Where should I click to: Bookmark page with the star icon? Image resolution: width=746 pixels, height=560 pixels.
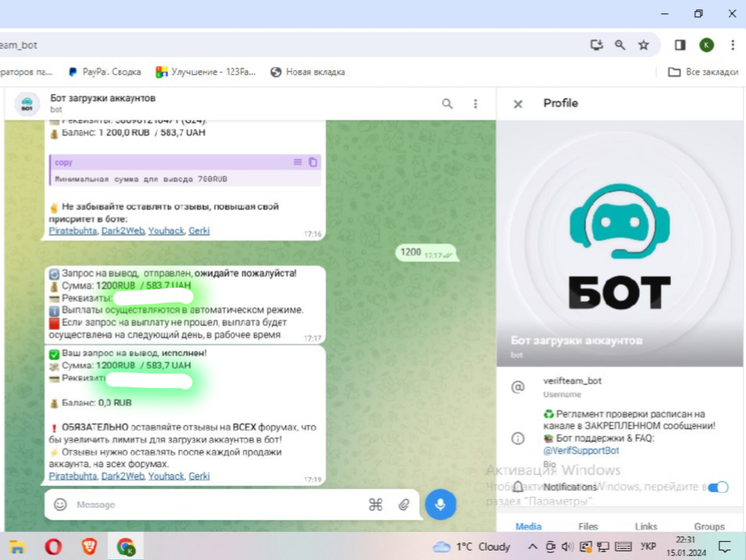(x=643, y=45)
